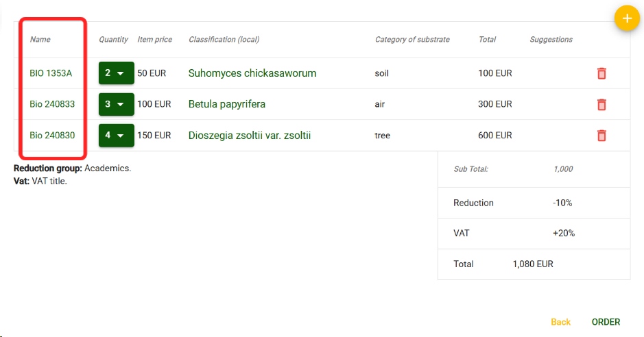
Task: Delete the BIO 1353A row
Action: 601,73
